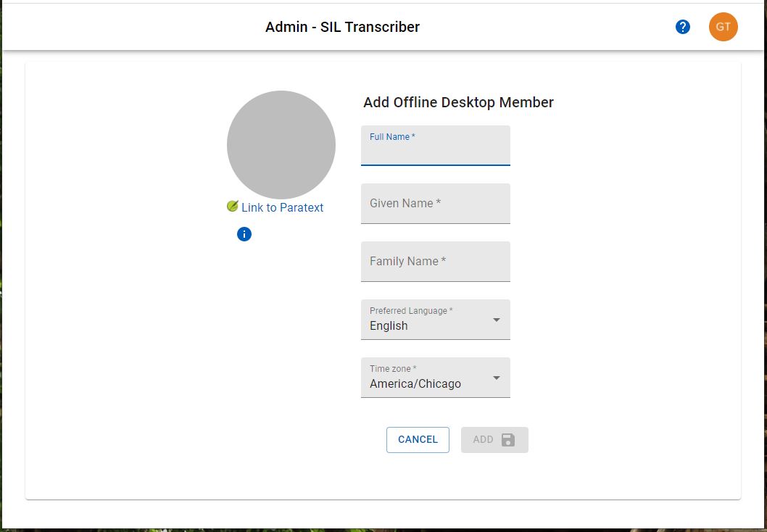Open the GT user avatar menu

click(723, 27)
